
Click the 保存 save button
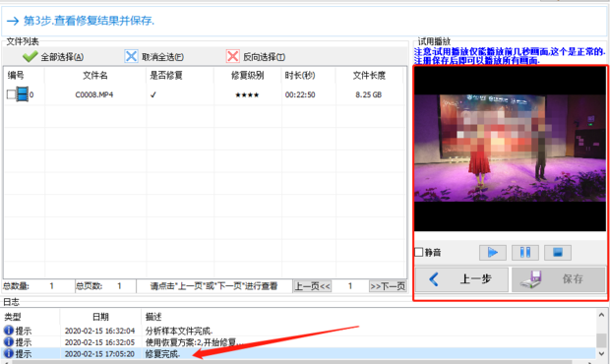pos(559,279)
